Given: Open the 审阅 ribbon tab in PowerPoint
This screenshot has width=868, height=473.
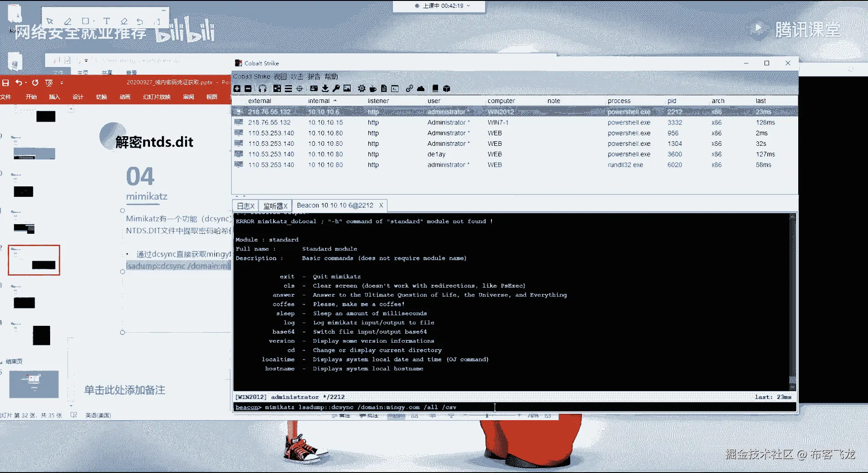Looking at the screenshot, I should coord(188,97).
